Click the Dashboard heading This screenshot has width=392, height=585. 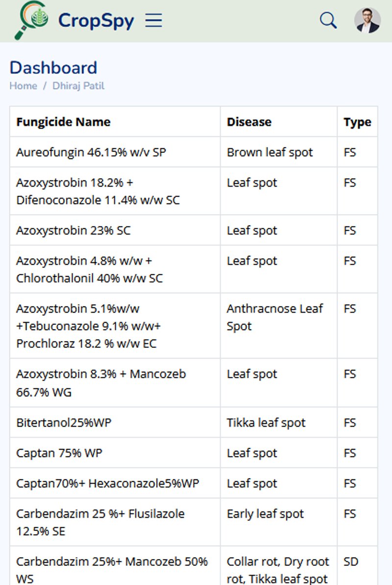52,68
